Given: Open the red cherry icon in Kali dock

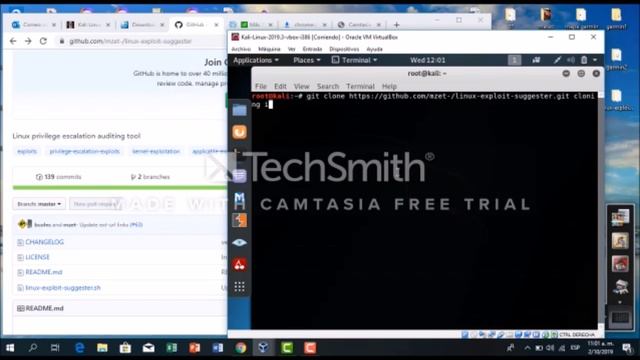Looking at the screenshot, I should point(240,265).
